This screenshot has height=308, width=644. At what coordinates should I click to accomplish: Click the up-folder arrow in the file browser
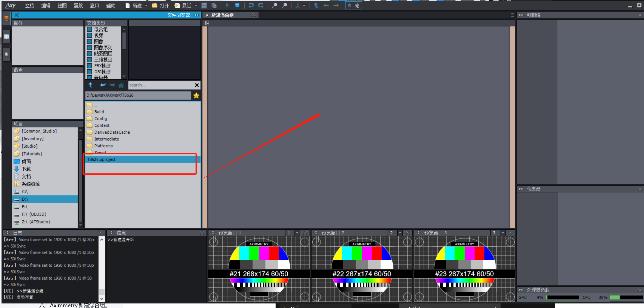91,85
